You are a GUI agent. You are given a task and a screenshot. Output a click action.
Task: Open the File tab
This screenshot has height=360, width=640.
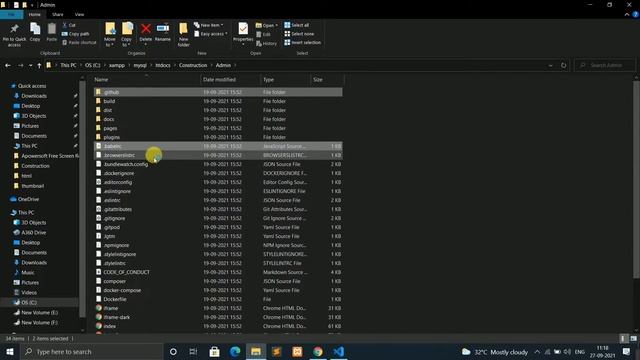coord(11,14)
